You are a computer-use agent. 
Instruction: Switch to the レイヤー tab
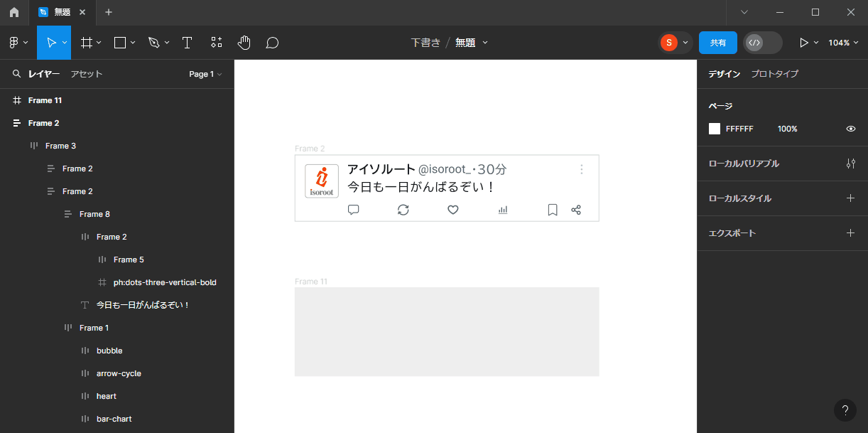coord(44,74)
